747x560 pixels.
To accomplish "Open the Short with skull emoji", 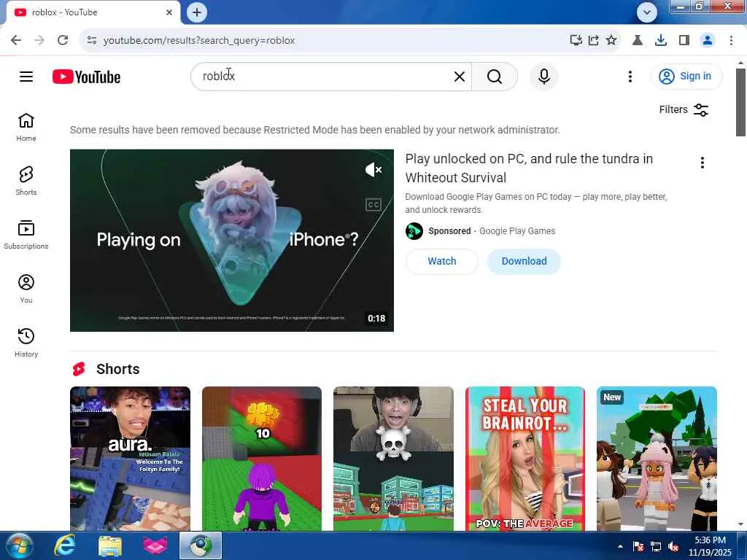I will (393, 459).
